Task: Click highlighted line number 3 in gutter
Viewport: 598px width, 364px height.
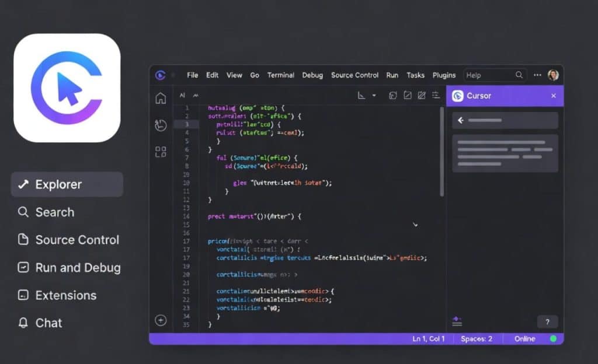Action: coord(186,124)
